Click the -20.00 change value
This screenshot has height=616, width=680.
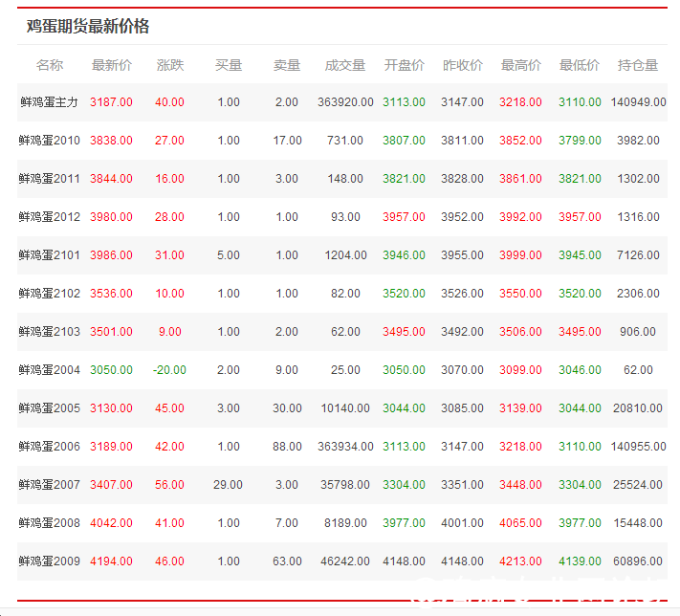tap(169, 370)
